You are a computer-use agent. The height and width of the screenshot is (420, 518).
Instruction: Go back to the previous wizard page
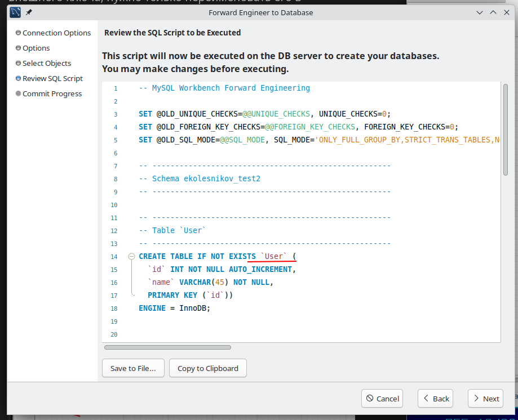coord(435,399)
